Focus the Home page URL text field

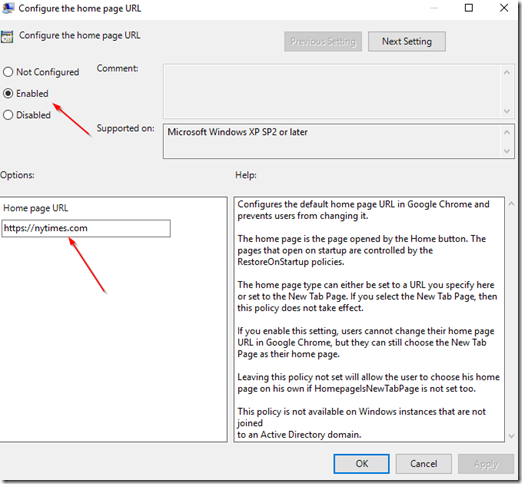[x=86, y=228]
